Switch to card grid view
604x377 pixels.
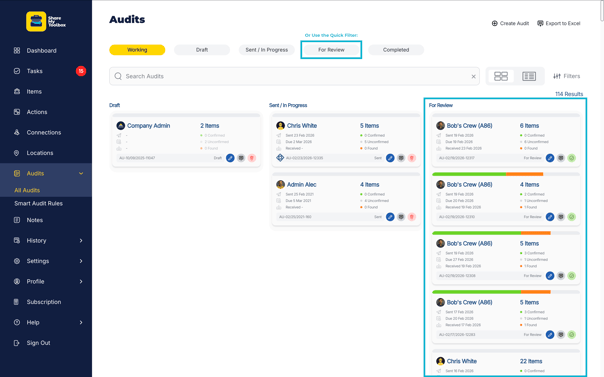501,76
